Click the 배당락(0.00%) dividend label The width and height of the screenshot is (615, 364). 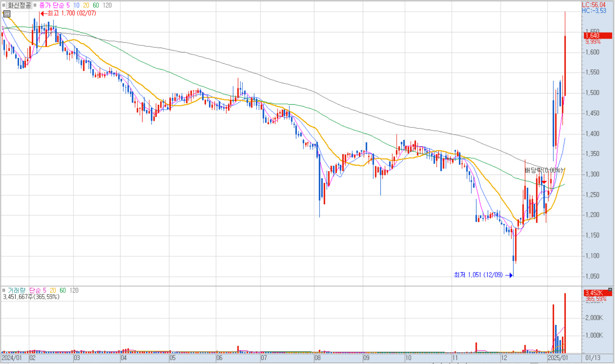[x=544, y=170]
